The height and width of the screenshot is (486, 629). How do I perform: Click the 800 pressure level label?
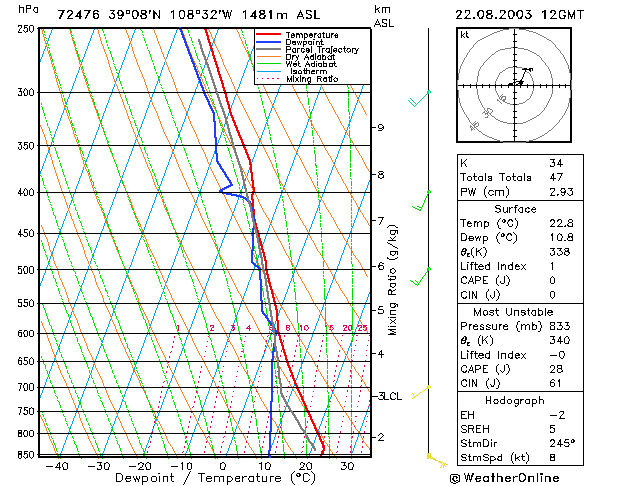pyautogui.click(x=26, y=434)
